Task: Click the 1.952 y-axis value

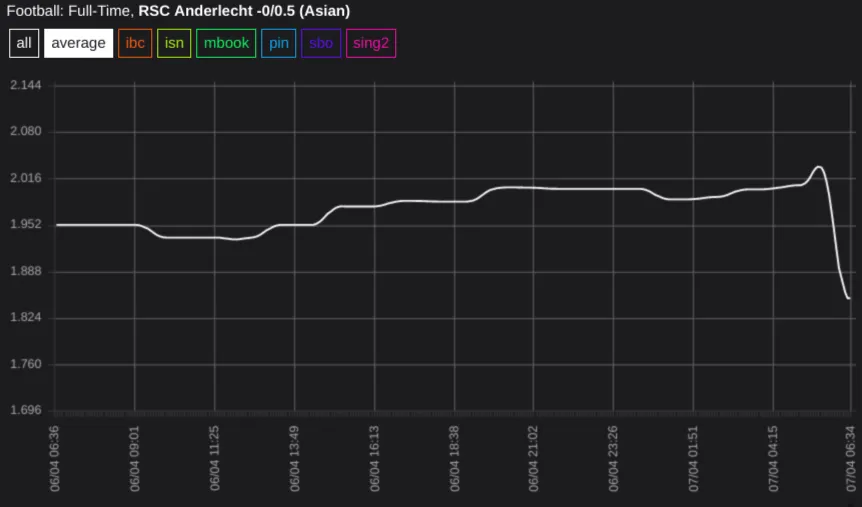Action: (x=25, y=225)
